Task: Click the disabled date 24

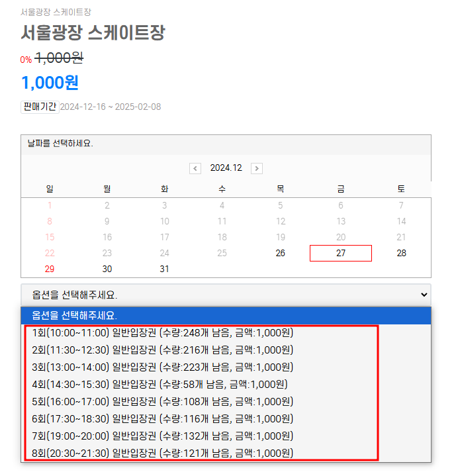Action: point(164,253)
